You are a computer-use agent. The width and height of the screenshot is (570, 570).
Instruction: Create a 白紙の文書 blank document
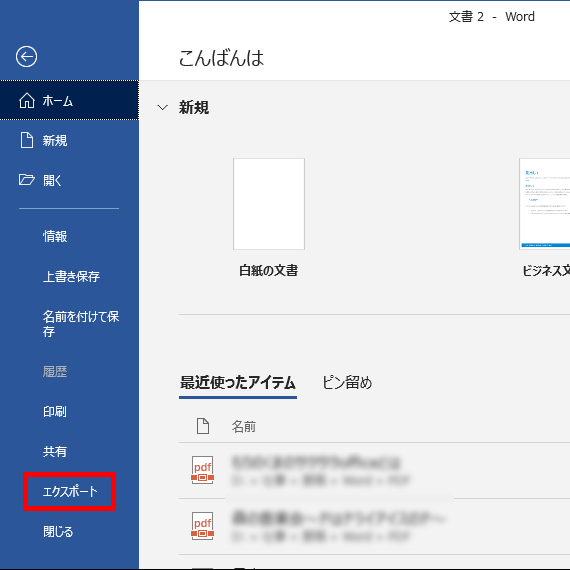click(269, 204)
